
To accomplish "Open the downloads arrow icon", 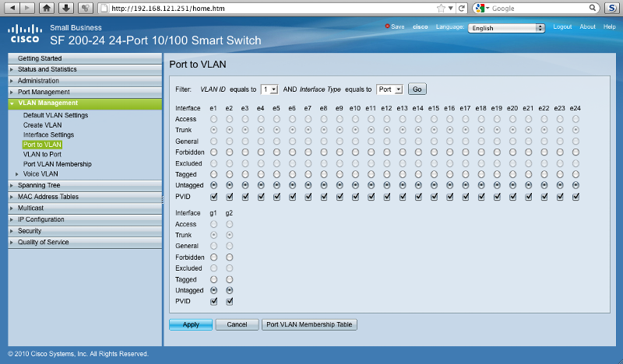I will [66, 8].
